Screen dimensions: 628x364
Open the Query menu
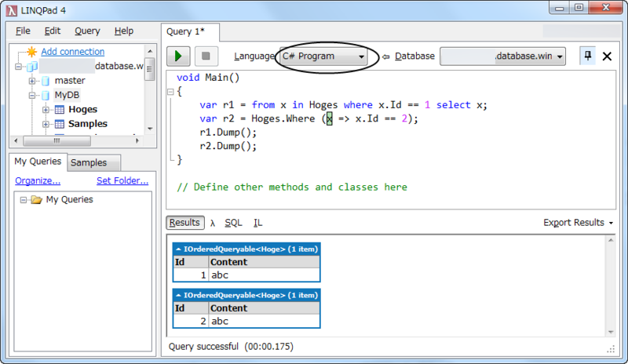87,31
